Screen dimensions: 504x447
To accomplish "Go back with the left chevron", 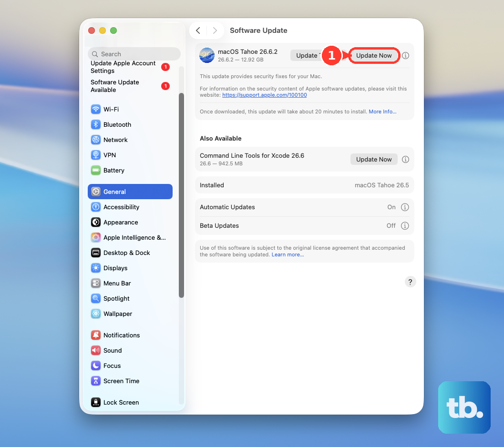I will (198, 30).
